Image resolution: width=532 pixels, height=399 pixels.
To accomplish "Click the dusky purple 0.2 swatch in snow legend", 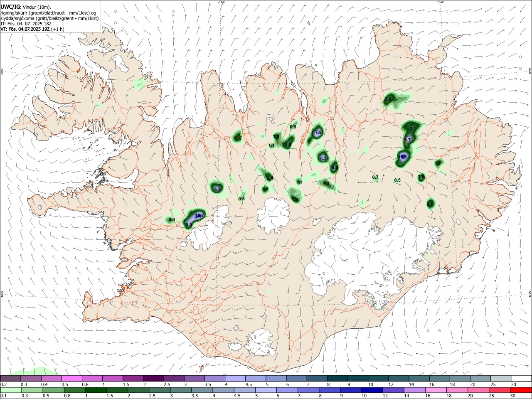I will coord(10,378).
